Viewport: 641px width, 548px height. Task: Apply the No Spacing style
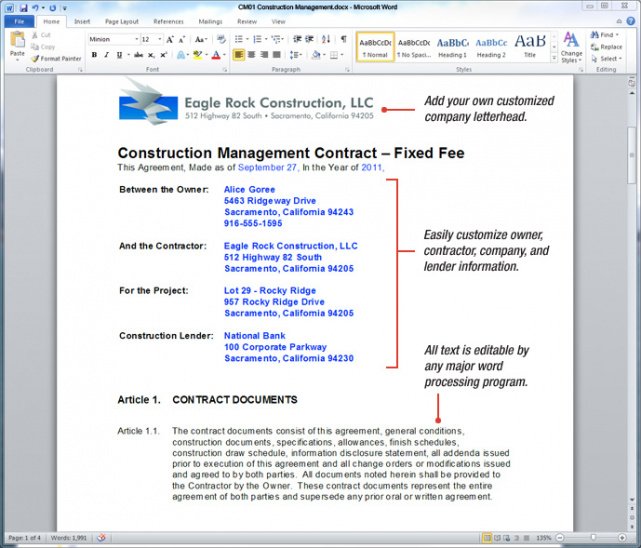(414, 47)
